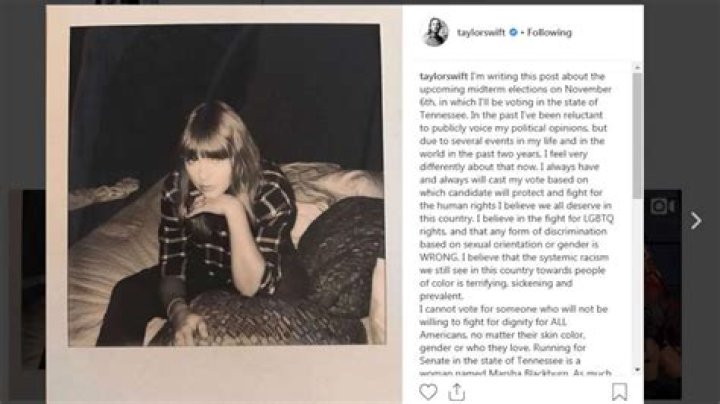Save the post with the bookmark icon

[619, 392]
